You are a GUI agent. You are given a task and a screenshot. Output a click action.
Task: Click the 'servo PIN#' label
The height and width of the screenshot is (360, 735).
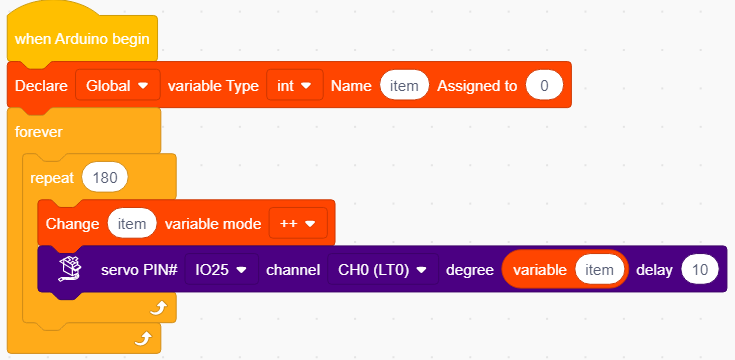[x=139, y=270]
